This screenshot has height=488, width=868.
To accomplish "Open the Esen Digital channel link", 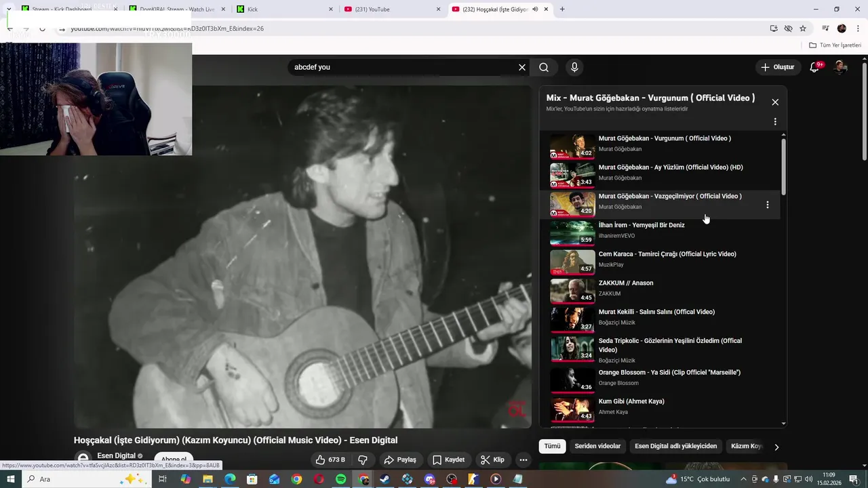I will pyautogui.click(x=116, y=455).
